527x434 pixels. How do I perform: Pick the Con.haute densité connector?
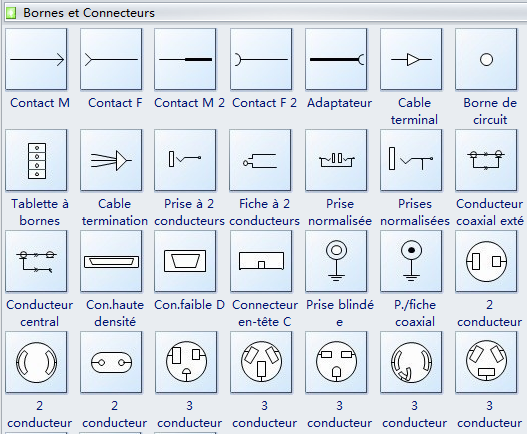click(111, 261)
